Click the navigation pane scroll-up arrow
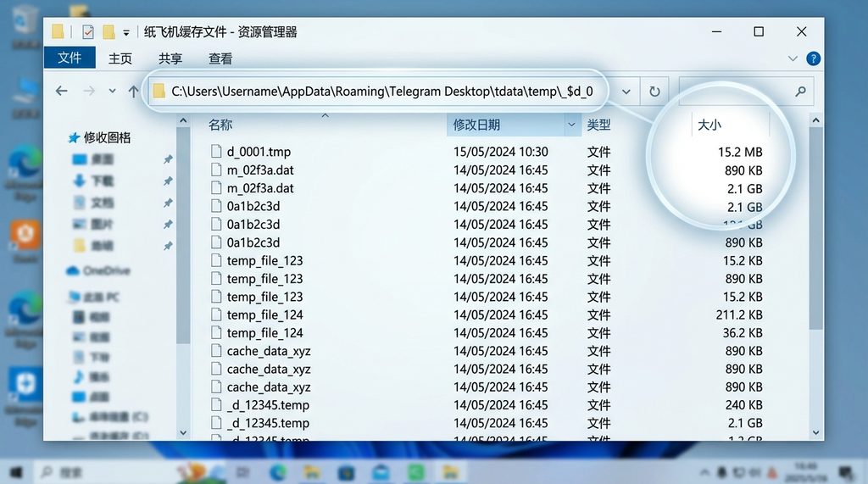The height and width of the screenshot is (484, 868). coord(183,120)
